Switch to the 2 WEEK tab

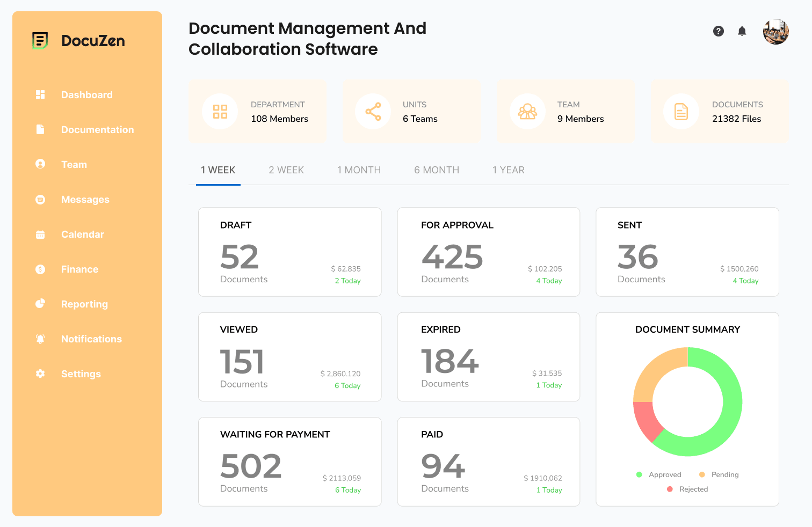(286, 170)
